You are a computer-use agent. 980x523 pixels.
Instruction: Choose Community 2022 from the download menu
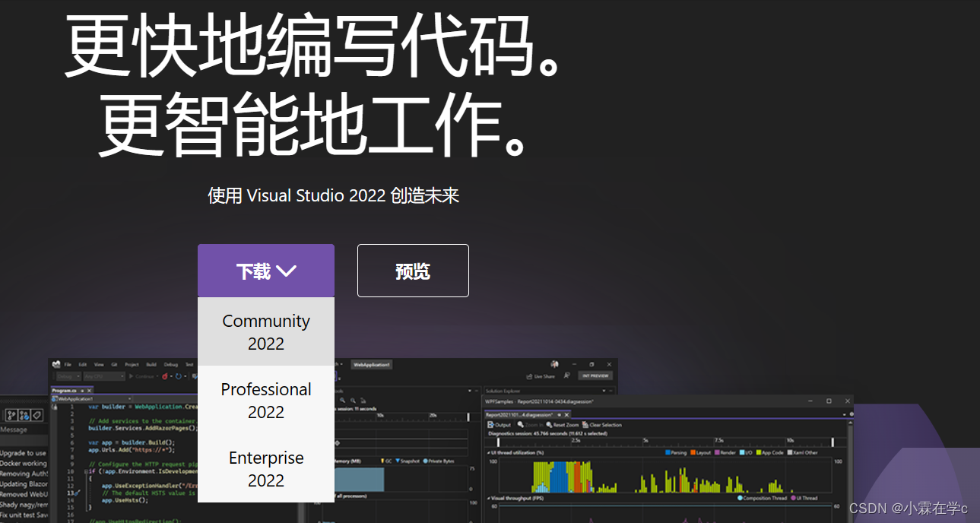point(266,331)
